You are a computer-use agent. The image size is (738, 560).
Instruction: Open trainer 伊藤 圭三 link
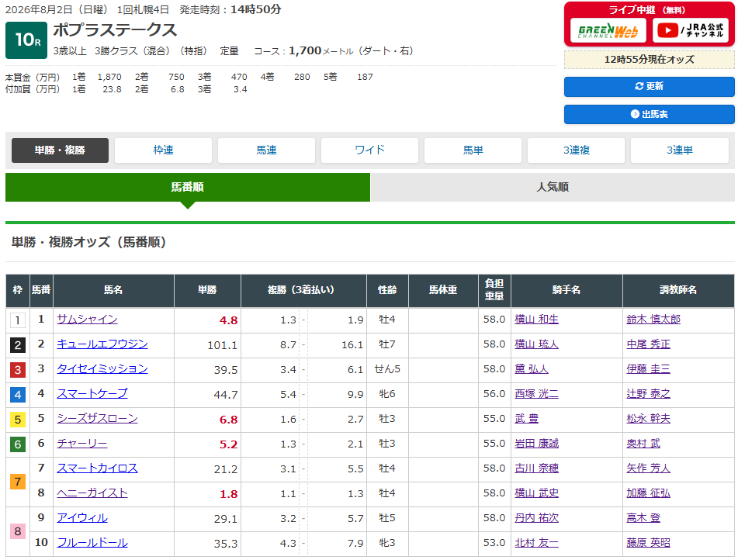click(648, 369)
